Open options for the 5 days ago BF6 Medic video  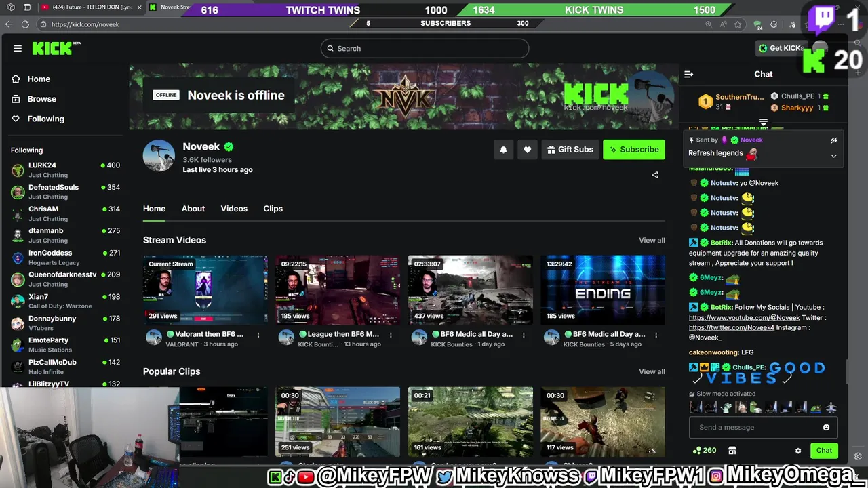tap(656, 335)
